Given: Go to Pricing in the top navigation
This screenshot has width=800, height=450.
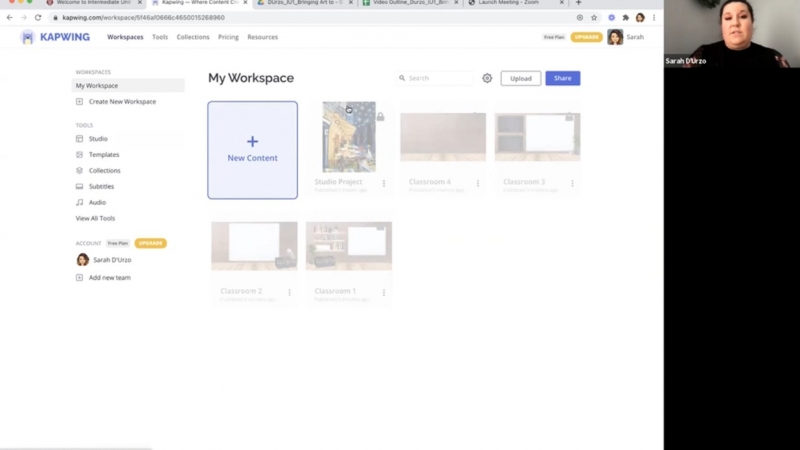Looking at the screenshot, I should (228, 37).
